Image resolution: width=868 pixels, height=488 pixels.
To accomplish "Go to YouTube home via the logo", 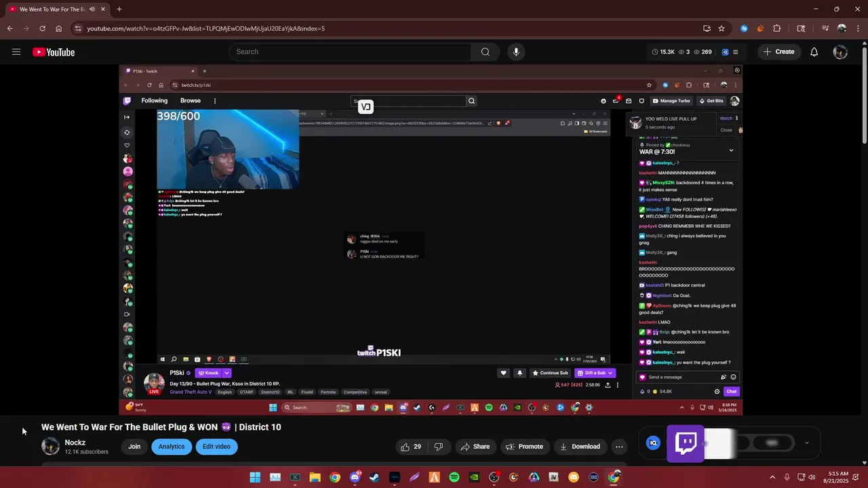I will coord(54,52).
